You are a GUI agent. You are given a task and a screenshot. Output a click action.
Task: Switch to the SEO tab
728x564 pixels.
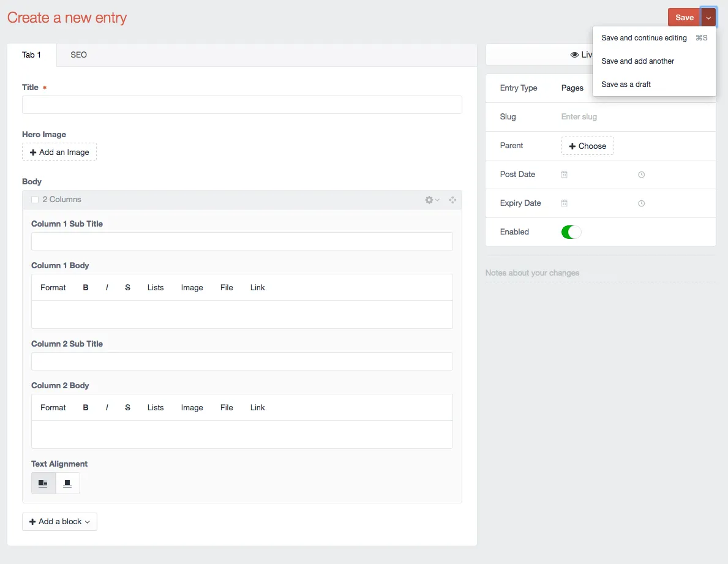[78, 55]
